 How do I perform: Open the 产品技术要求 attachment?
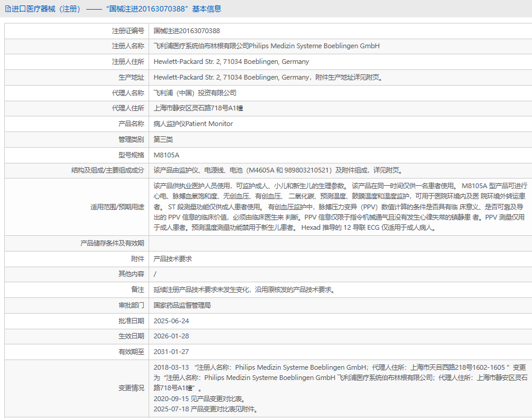(173, 259)
